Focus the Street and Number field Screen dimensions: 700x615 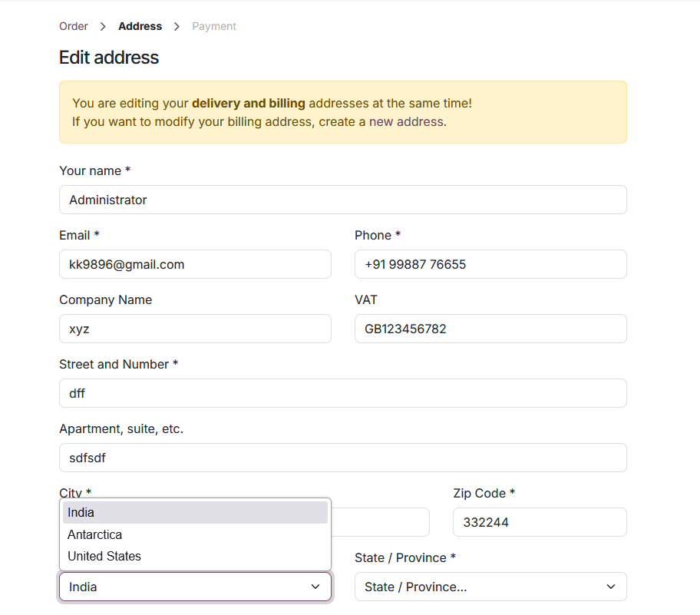342,393
